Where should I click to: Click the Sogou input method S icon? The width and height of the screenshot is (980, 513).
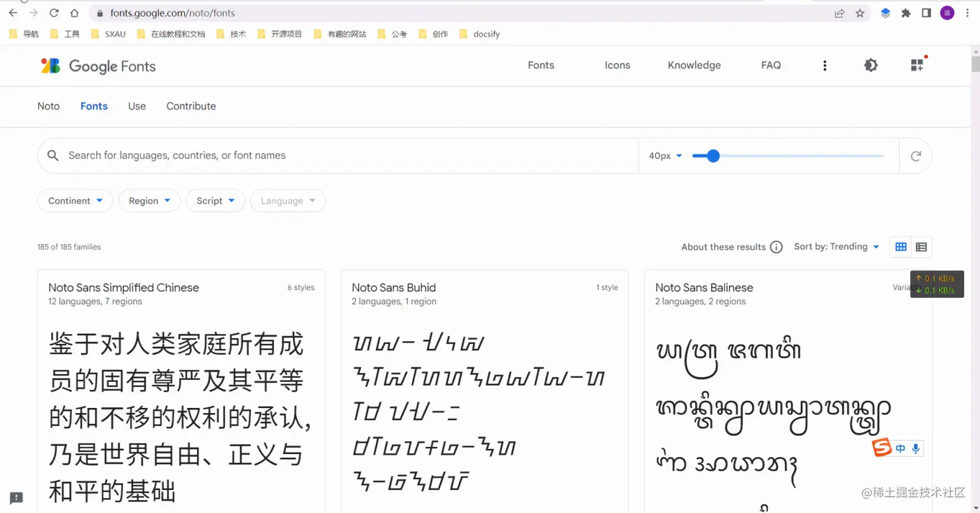point(881,448)
